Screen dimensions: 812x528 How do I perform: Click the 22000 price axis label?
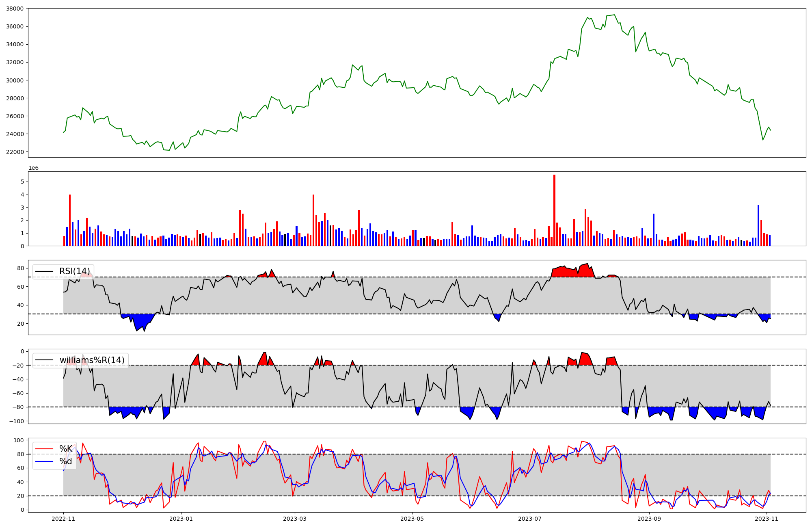pyautogui.click(x=15, y=152)
